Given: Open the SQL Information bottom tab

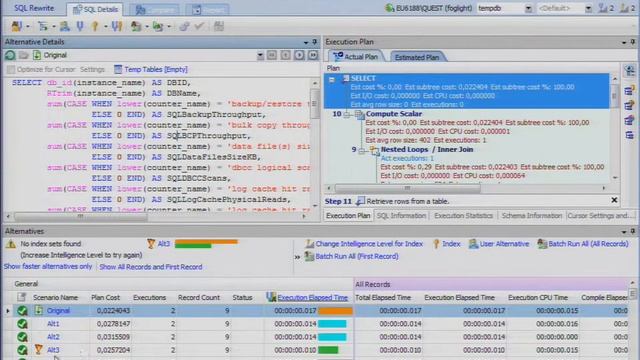Looking at the screenshot, I should [401, 216].
